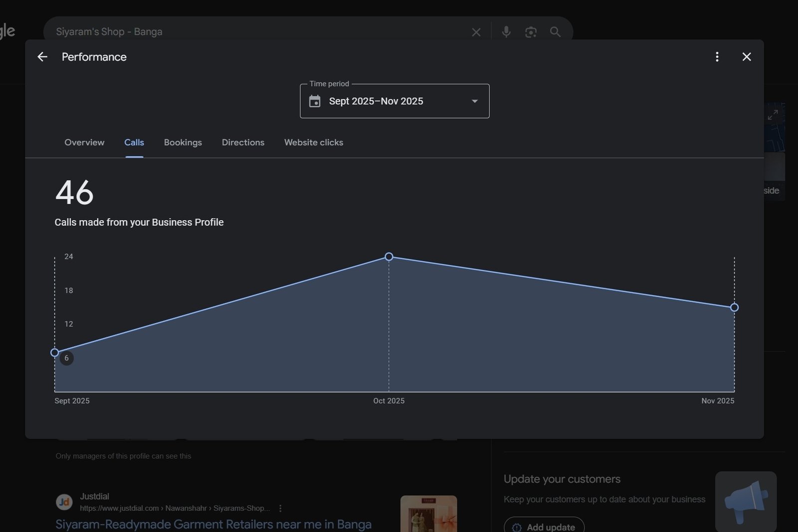Click the justdial.com URL breadcrumb
This screenshot has width=798, height=532.
[175, 509]
